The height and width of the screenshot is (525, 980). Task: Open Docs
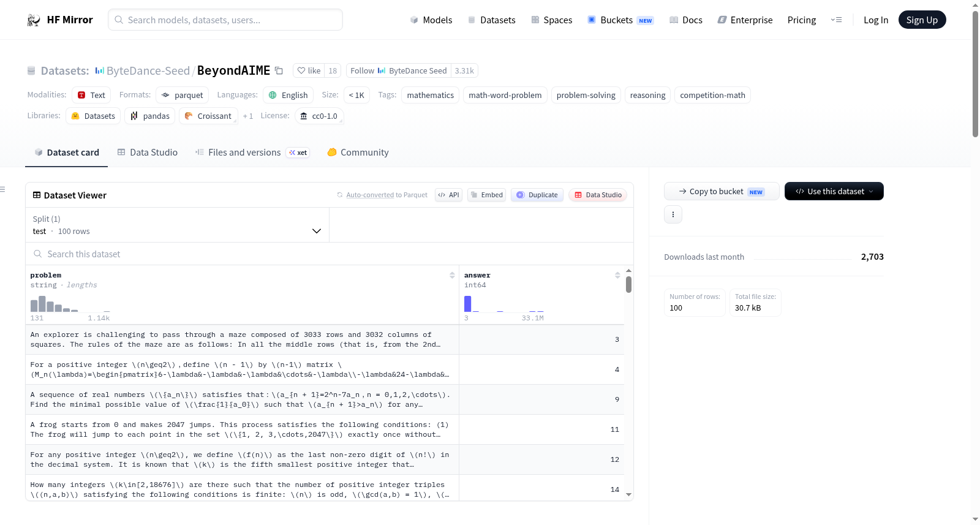[686, 20]
